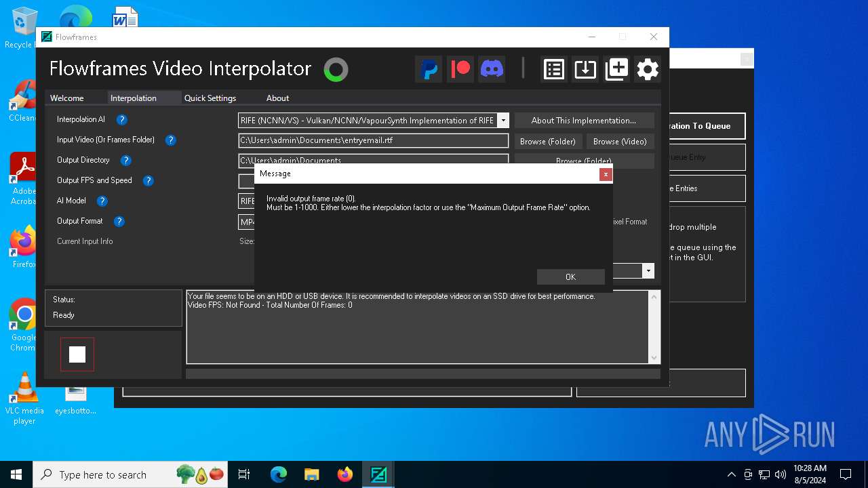Open CCleaner desktop shortcut

pos(24,102)
